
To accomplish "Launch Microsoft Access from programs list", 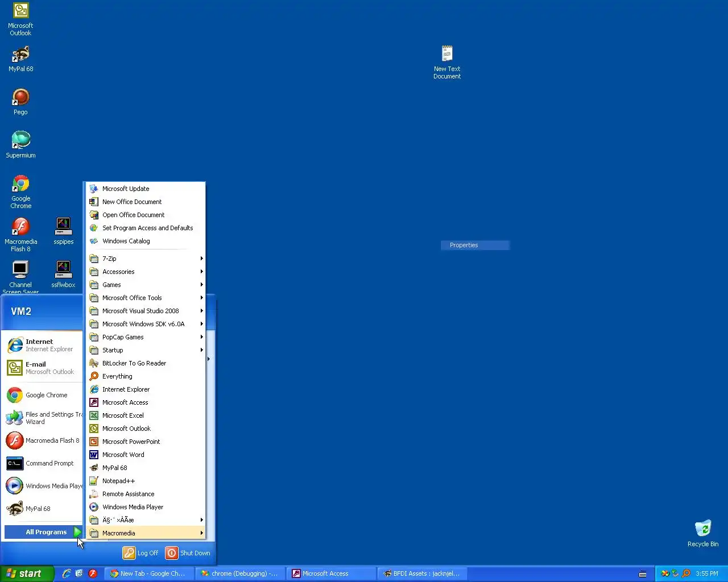I will [145, 402].
